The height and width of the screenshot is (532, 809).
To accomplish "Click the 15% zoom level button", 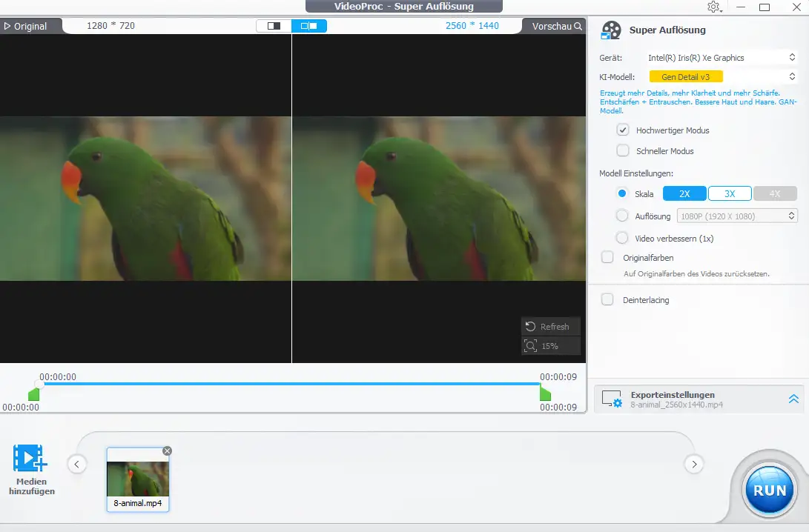I will pyautogui.click(x=550, y=346).
